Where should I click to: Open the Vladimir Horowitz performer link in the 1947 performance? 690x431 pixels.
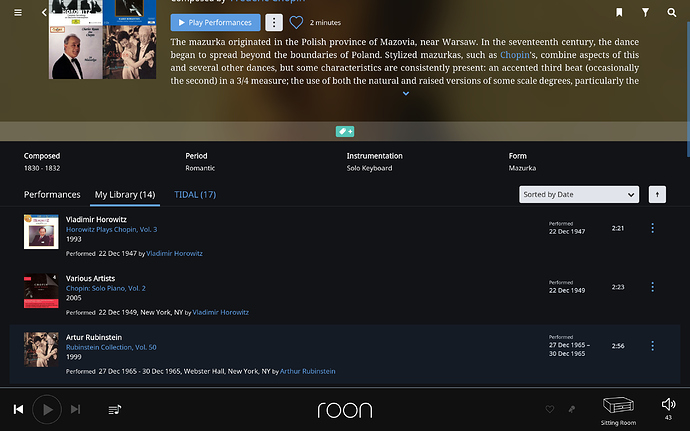click(174, 254)
